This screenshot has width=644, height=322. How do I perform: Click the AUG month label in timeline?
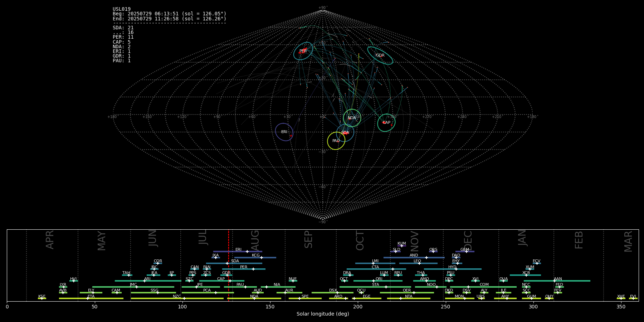coord(255,240)
